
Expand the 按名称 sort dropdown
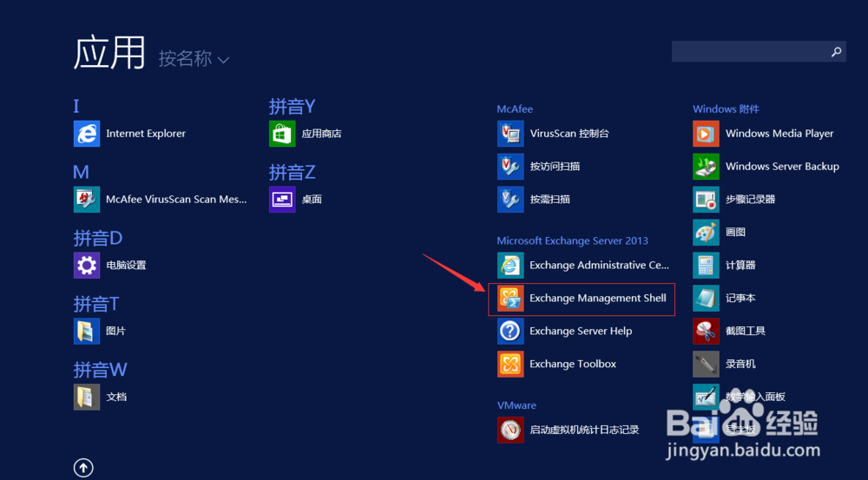[x=194, y=58]
